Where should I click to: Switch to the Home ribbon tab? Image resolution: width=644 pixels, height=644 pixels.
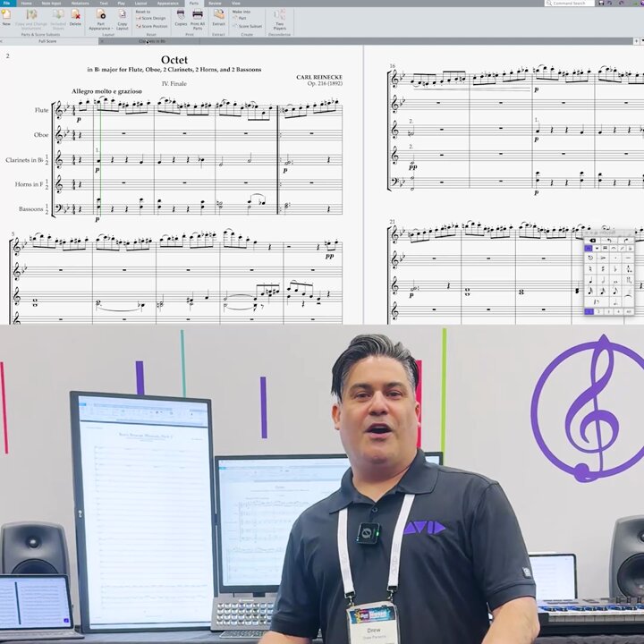coord(26,4)
